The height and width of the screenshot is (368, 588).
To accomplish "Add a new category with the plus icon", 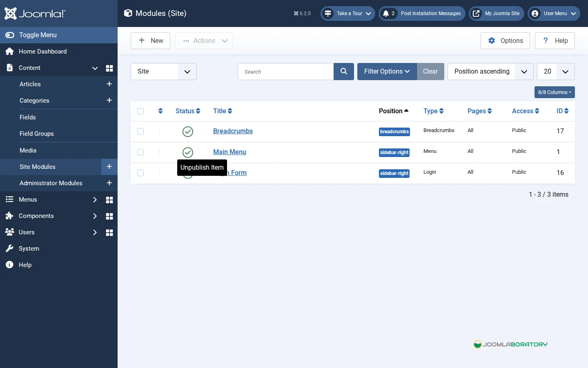I will click(x=109, y=100).
